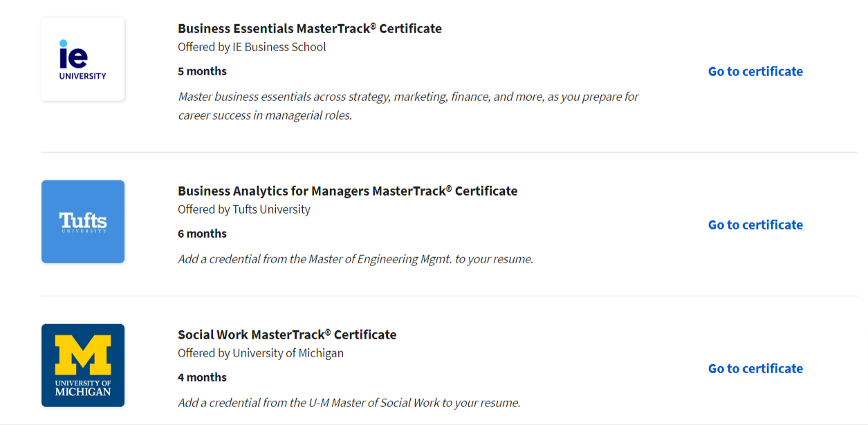Viewport: 868px width, 425px height.
Task: Select the 5 months duration label
Action: pyautogui.click(x=201, y=70)
